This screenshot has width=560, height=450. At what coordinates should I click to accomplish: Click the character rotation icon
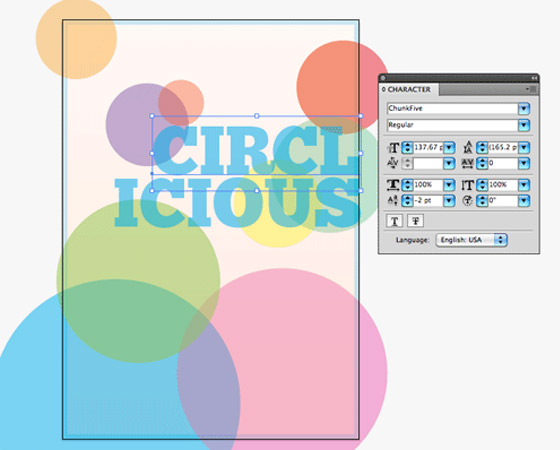[467, 201]
